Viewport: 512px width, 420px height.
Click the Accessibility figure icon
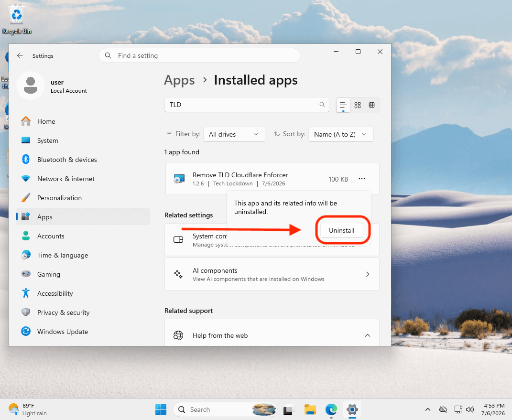click(26, 293)
